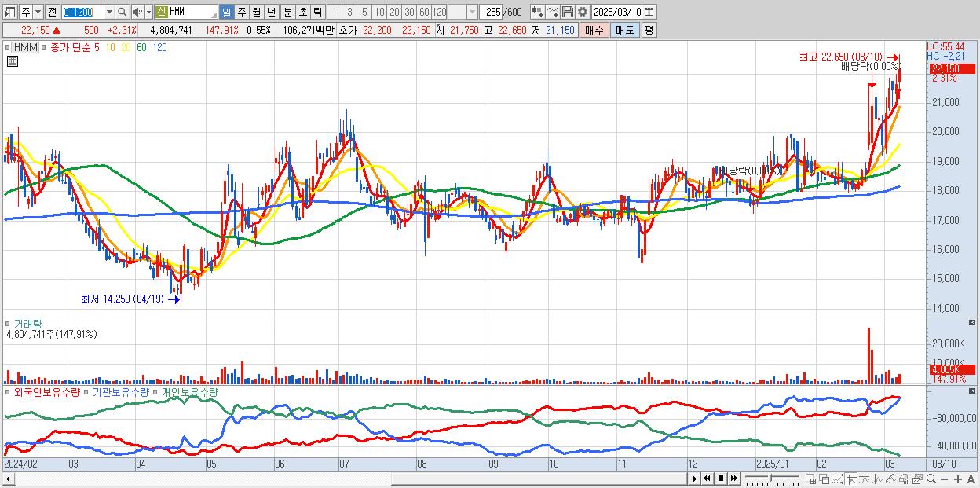Click the 신 green tag button
Viewport: 980px width, 488px height.
[161, 12]
